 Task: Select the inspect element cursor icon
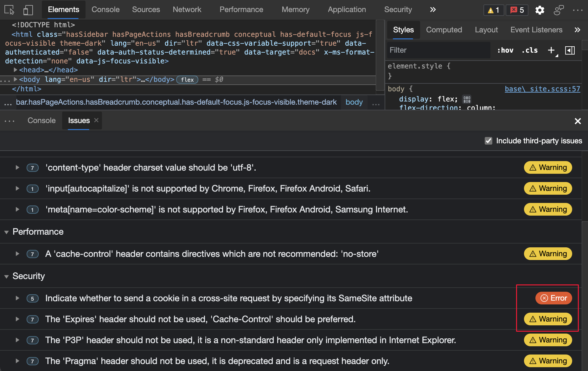coord(9,10)
